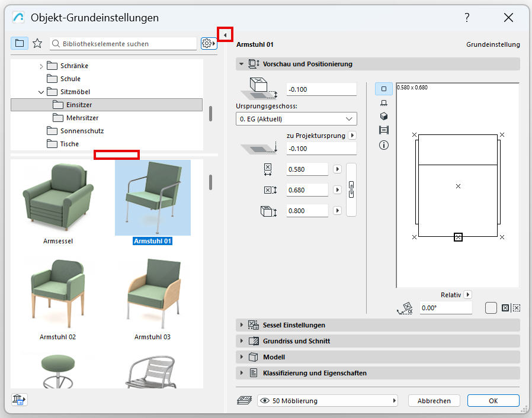Click the 0.580 width field

[x=307, y=169]
